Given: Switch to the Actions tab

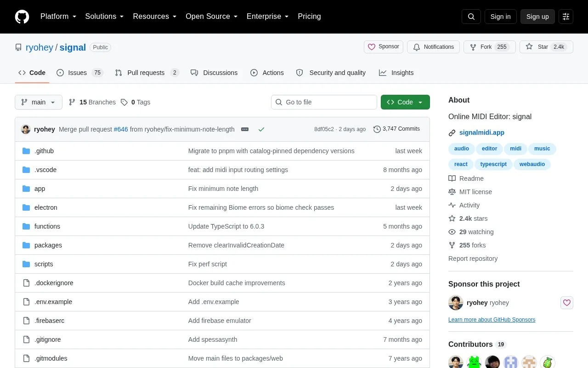Looking at the screenshot, I should (x=267, y=73).
